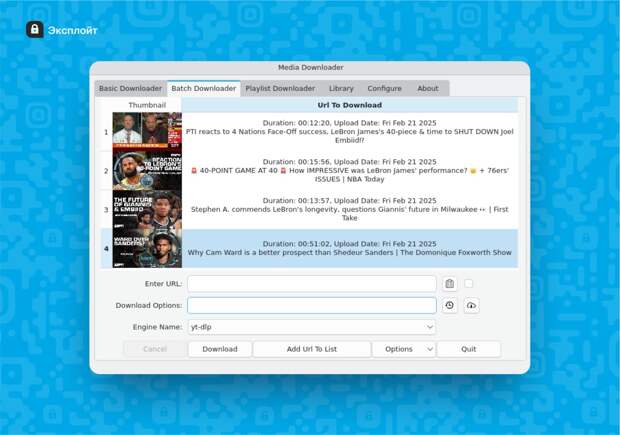620x435 pixels.
Task: Focus the Download Options text field
Action: 311,306
